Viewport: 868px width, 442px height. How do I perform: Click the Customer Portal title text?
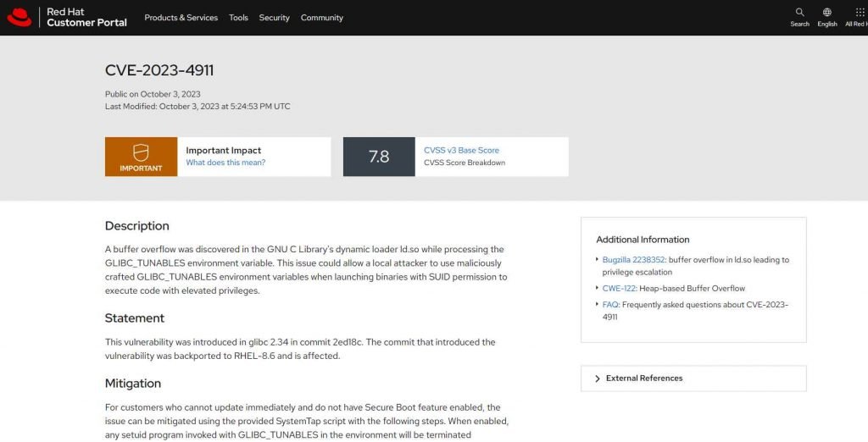point(87,23)
